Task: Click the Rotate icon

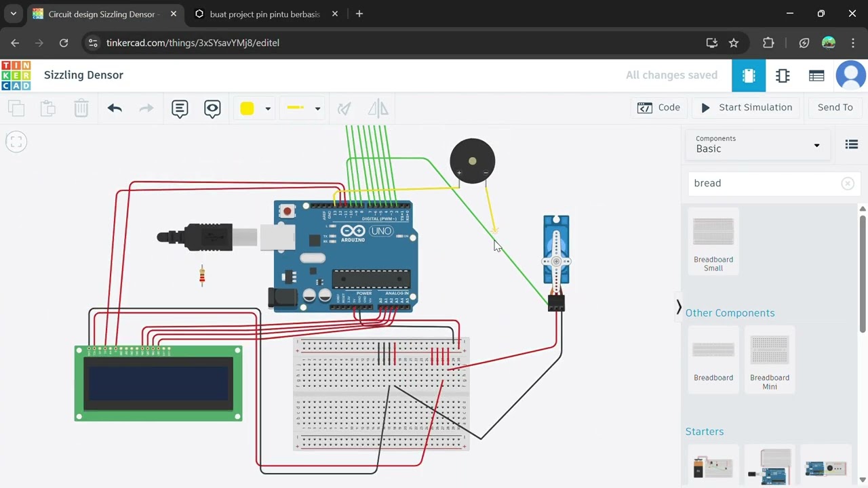Action: pos(344,108)
